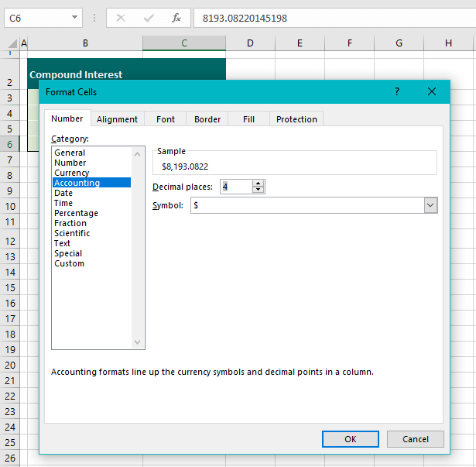Select Percentage category
Screen dimensions: 476x467
point(76,213)
